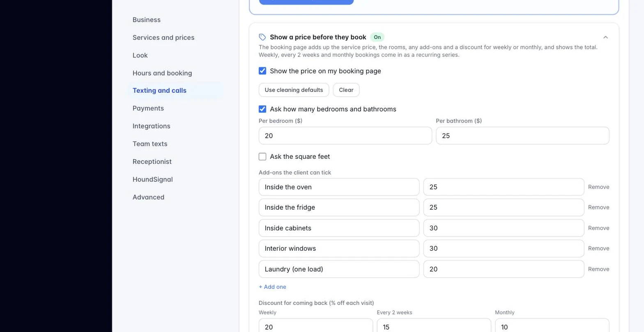Click the green On status badge
The width and height of the screenshot is (644, 332).
tap(377, 37)
